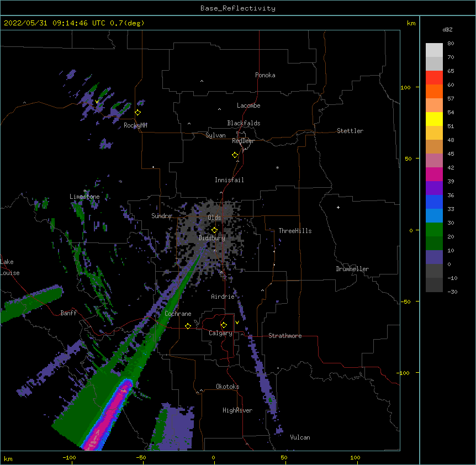Click the Strathmore label
The height and width of the screenshot is (465, 476).
point(285,336)
